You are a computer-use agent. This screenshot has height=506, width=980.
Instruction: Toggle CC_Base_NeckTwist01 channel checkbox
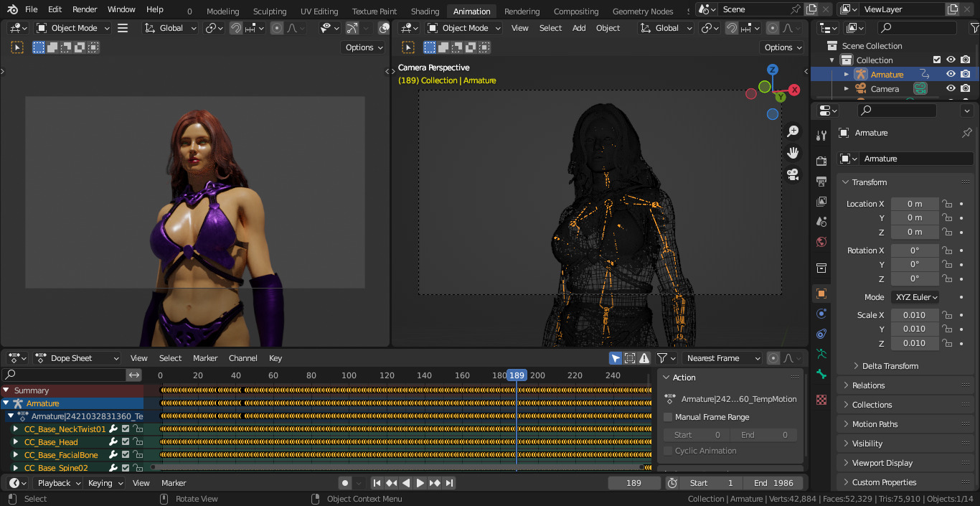126,429
